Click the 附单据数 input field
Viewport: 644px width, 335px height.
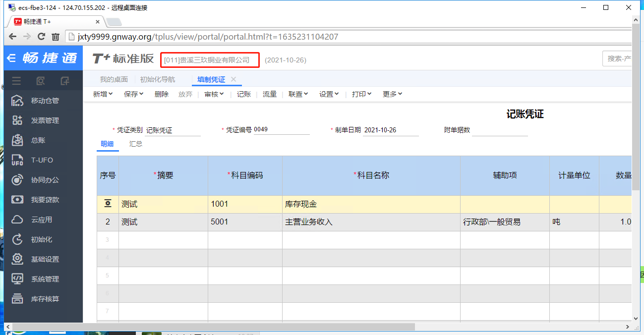click(x=500, y=130)
